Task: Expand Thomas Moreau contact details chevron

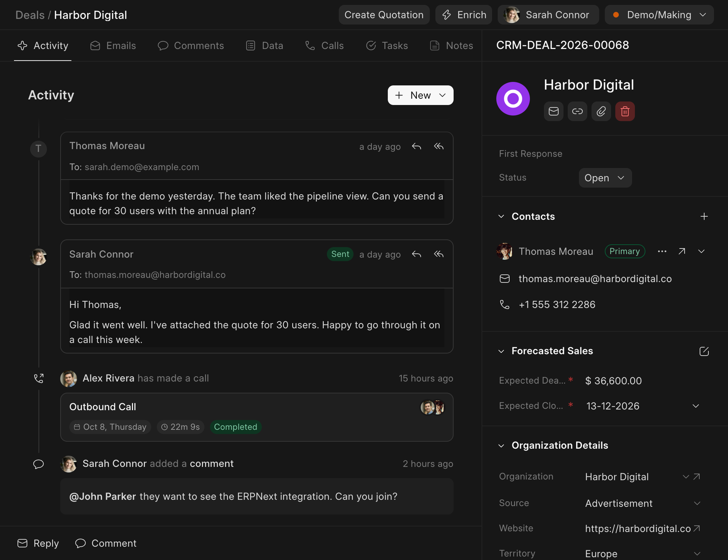Action: [x=701, y=251]
